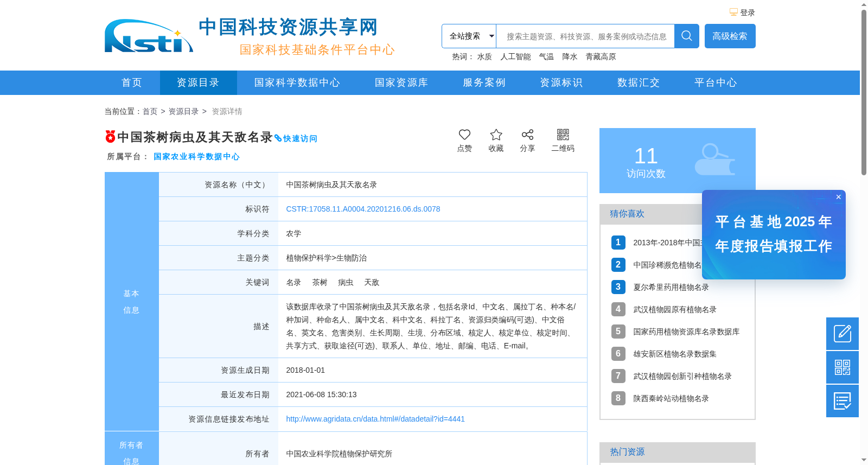Open recommendation 雄安新区植物名录数据集
The width and height of the screenshot is (868, 465).
pyautogui.click(x=675, y=354)
